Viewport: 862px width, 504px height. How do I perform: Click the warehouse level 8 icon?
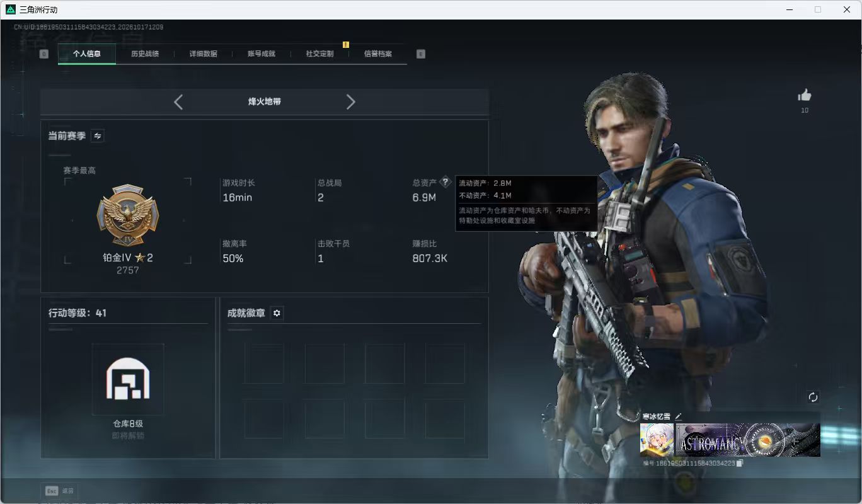pos(128,379)
